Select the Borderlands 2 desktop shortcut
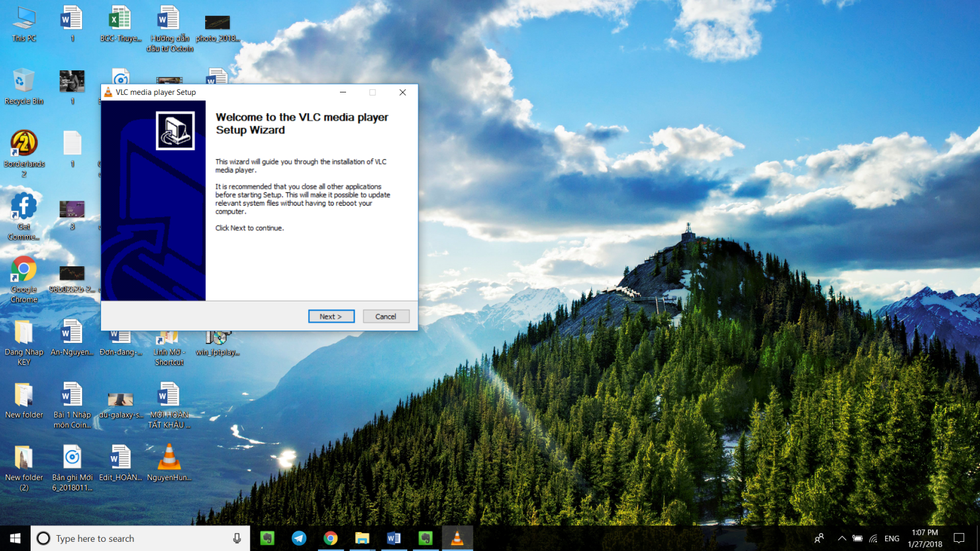 point(24,149)
